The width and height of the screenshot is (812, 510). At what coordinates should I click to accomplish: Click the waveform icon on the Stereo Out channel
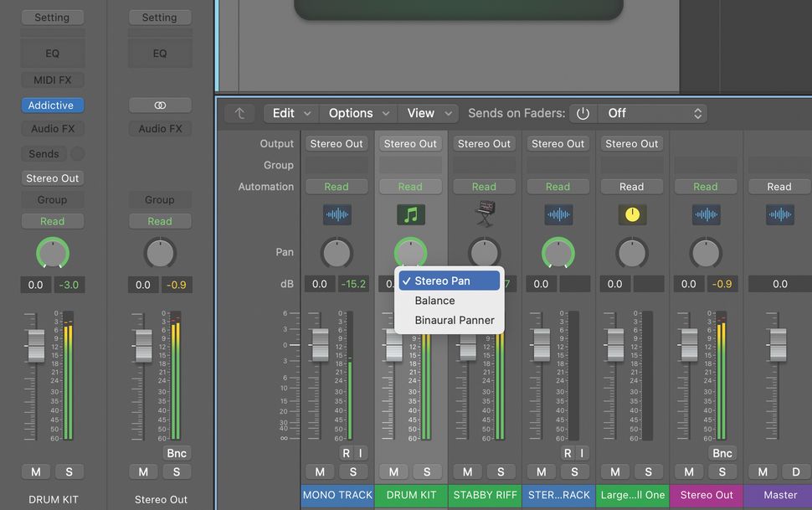pos(706,214)
